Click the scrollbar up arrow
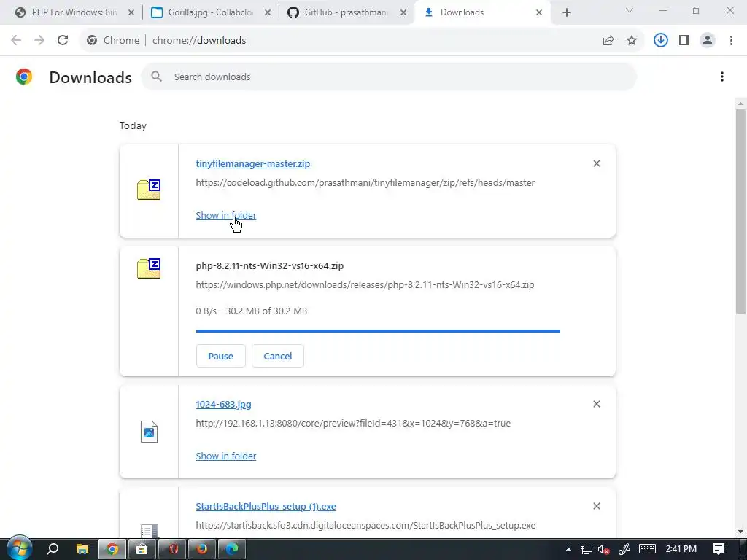Viewport: 747px width, 560px height. (x=740, y=104)
